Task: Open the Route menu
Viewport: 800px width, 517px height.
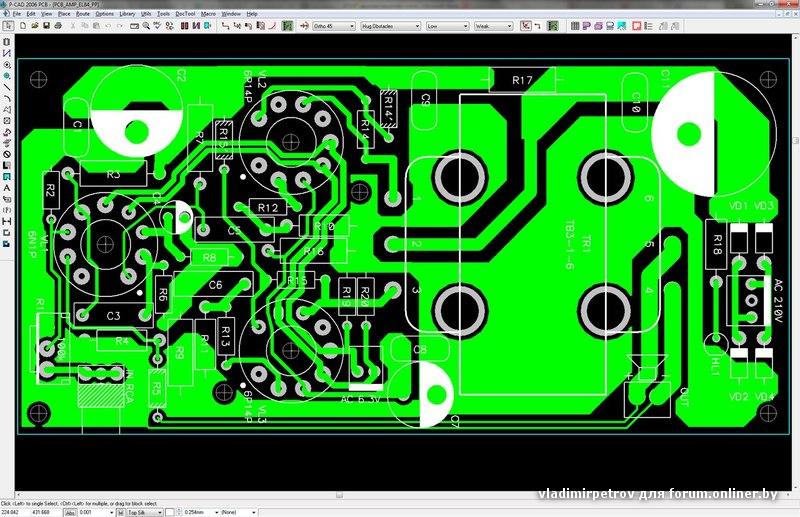Action: click(x=83, y=14)
